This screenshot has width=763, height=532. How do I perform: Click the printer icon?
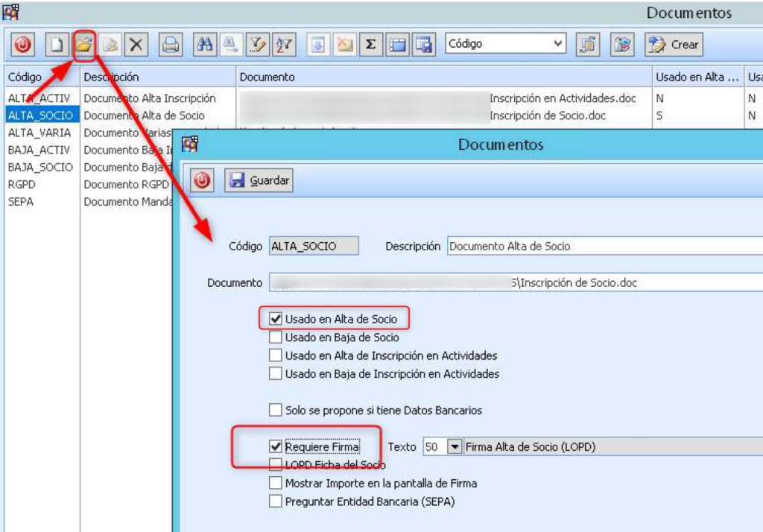pos(171,45)
